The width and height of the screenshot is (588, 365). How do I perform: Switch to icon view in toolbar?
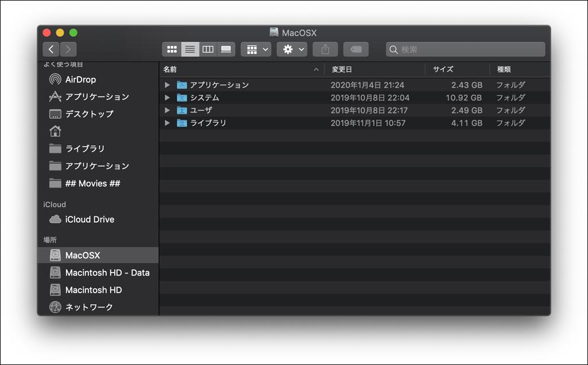[172, 49]
